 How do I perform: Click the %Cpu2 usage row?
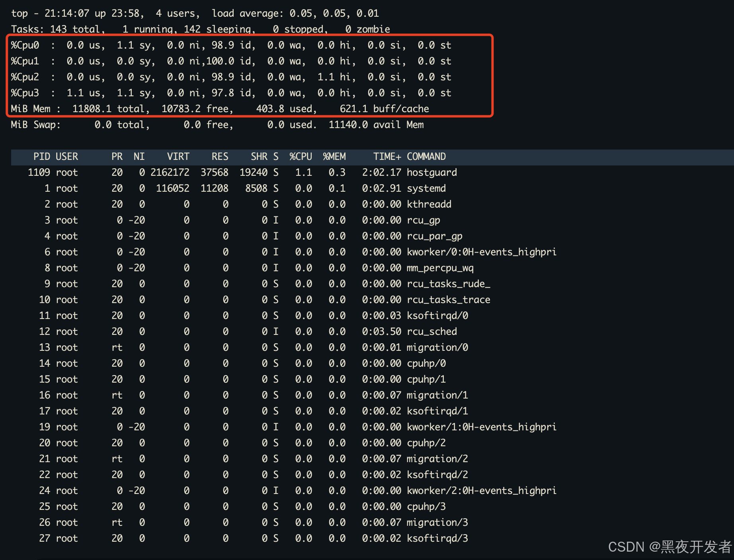pyautogui.click(x=231, y=77)
